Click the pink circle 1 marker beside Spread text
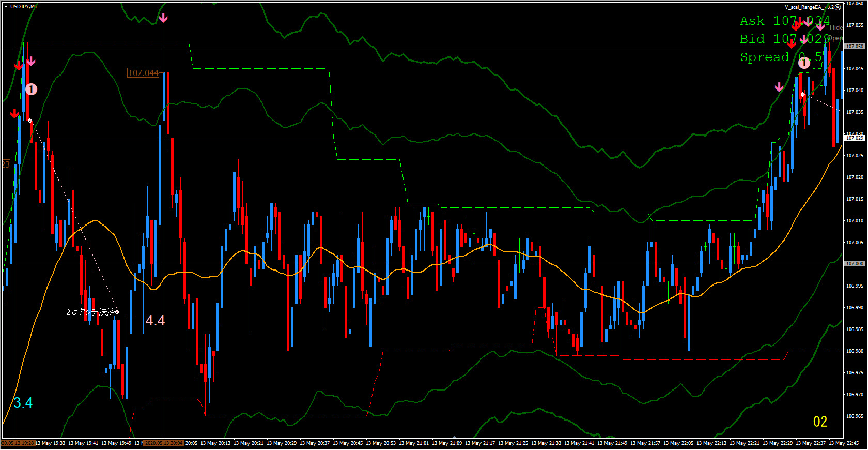Image resolution: width=868 pixels, height=450 pixels. coord(804,63)
